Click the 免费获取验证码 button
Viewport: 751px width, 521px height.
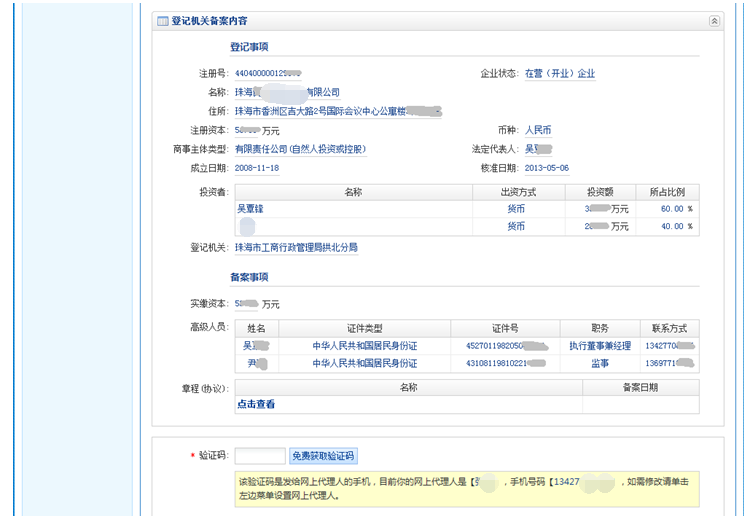(322, 456)
